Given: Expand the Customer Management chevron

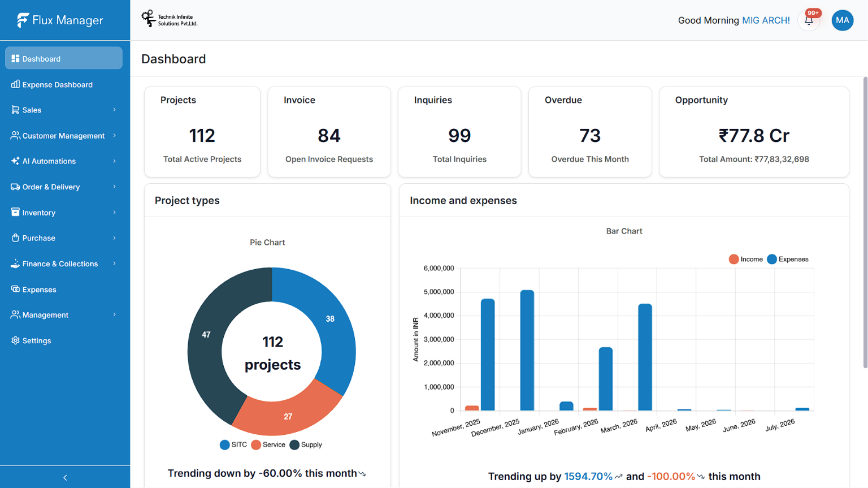Looking at the screenshot, I should pyautogui.click(x=114, y=136).
